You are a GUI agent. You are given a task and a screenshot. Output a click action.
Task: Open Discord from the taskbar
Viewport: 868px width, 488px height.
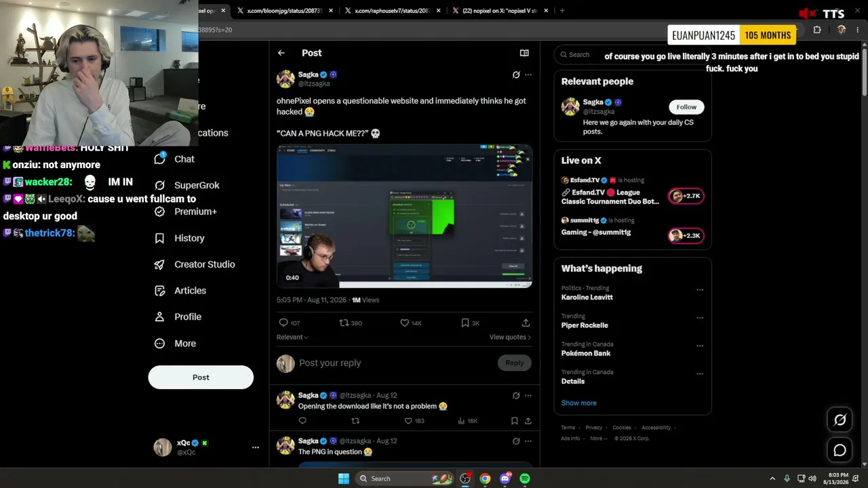point(505,479)
